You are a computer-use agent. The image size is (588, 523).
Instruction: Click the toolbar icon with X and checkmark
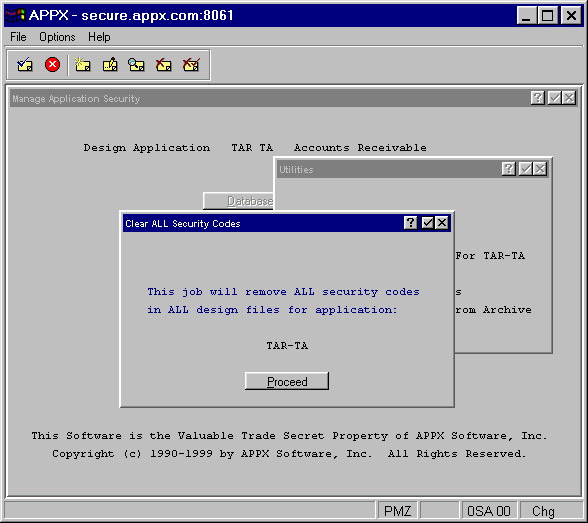click(191, 65)
